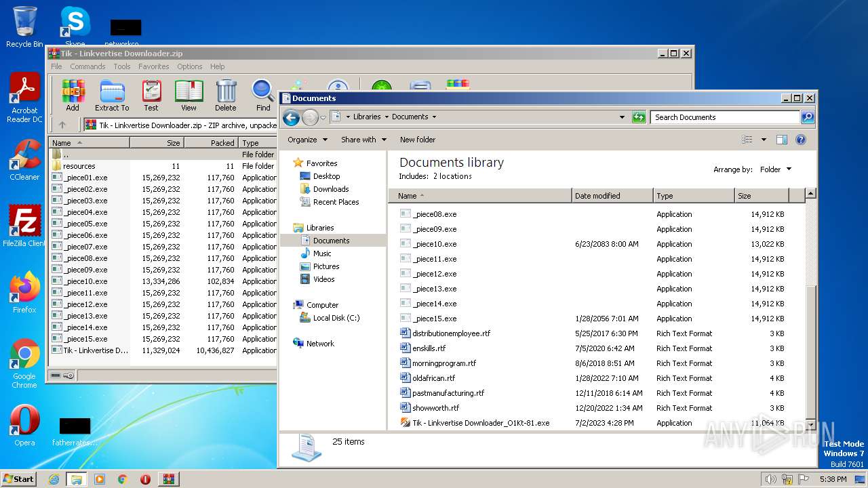868x488 pixels.
Task: Click the Documents vertical scrollbar up arrow
Action: [x=810, y=195]
